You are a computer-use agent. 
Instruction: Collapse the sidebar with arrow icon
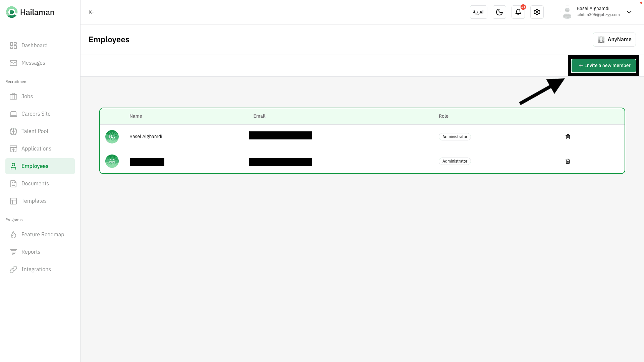click(91, 12)
